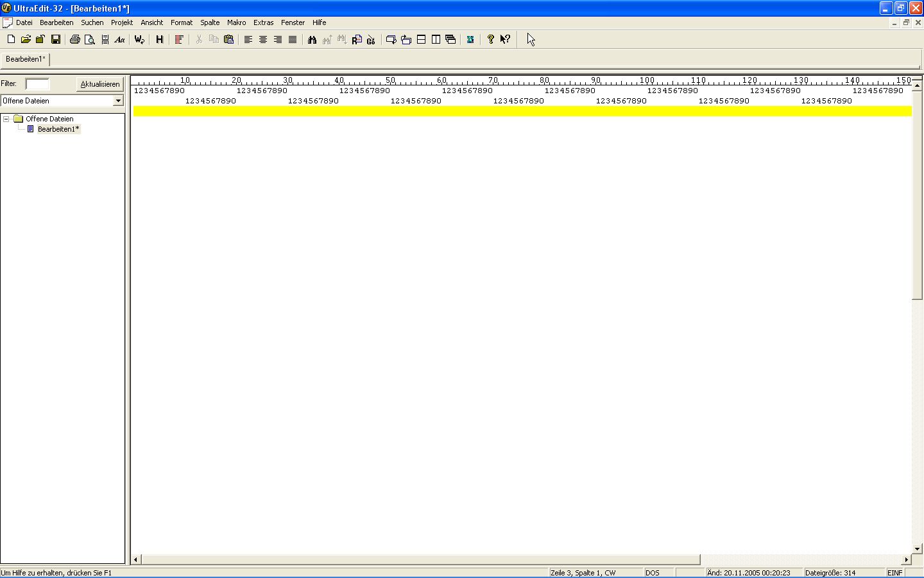Viewport: 924px width, 578px height.
Task: Open the document system menu icon beside Datei
Action: tap(7, 22)
